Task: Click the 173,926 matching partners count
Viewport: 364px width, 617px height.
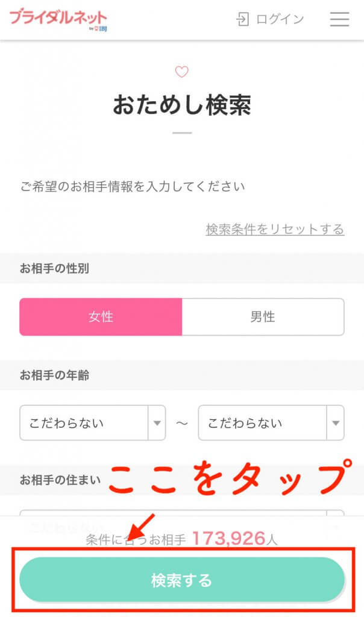Action: (x=228, y=538)
